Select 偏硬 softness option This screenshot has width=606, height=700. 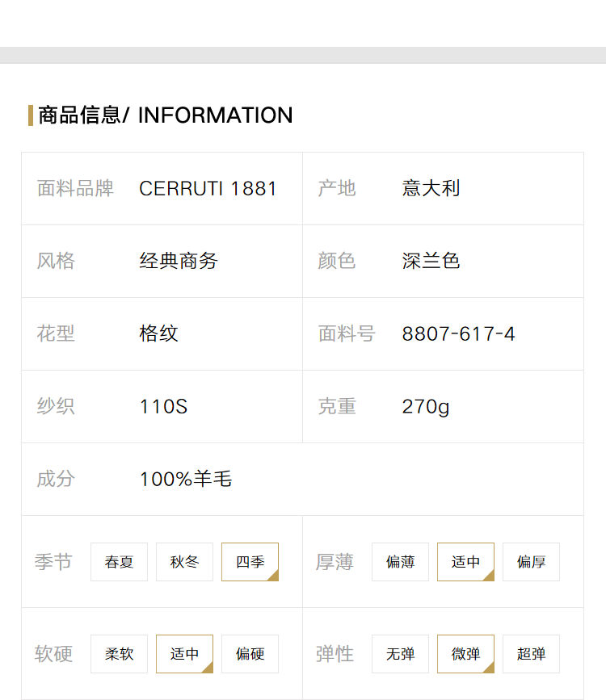coord(250,653)
